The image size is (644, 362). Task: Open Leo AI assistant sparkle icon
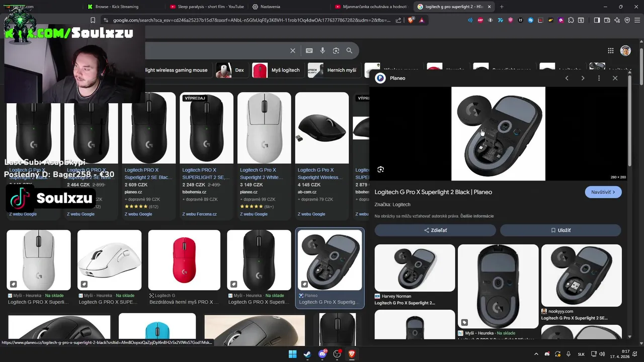pos(617,20)
